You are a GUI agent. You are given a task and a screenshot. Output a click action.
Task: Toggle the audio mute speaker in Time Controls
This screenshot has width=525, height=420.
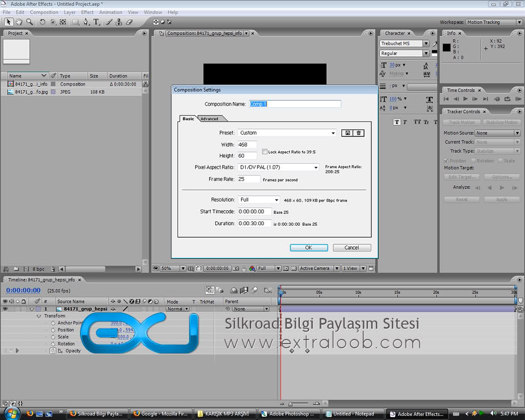pyautogui.click(x=497, y=99)
